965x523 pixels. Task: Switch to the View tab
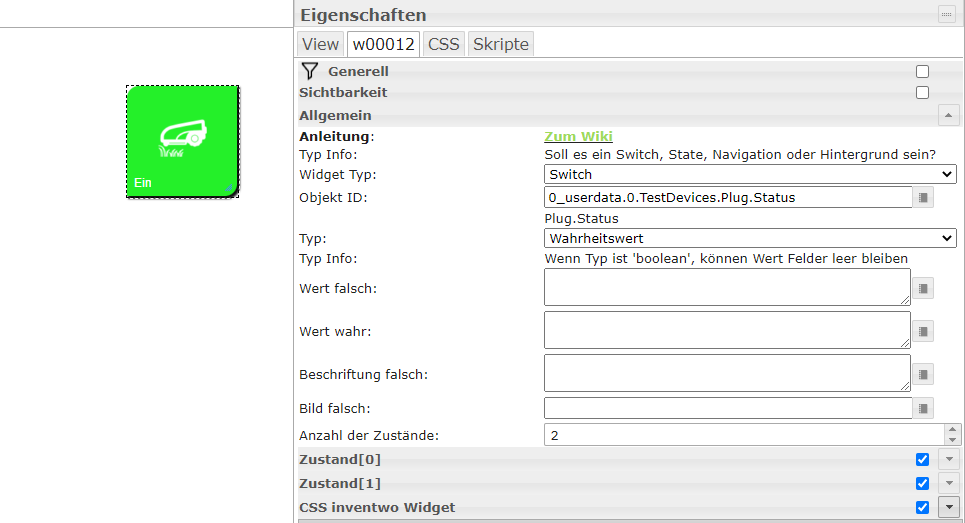(x=321, y=44)
